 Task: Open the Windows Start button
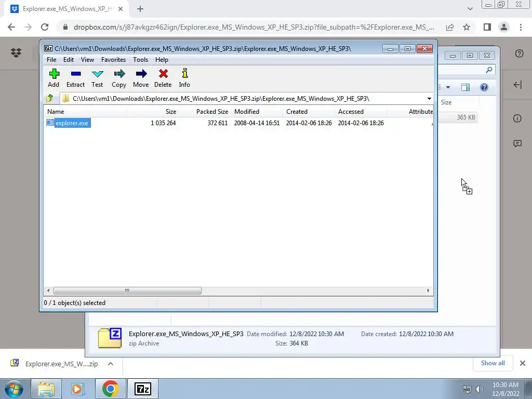[14, 389]
